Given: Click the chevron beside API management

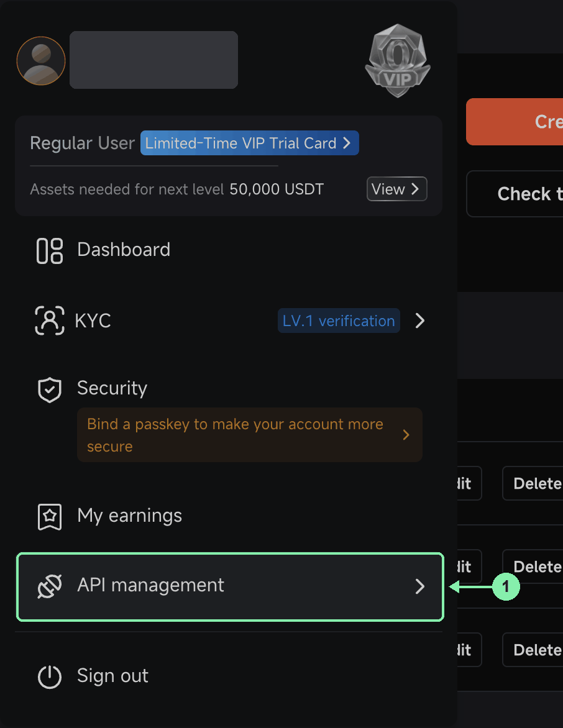Looking at the screenshot, I should [420, 586].
